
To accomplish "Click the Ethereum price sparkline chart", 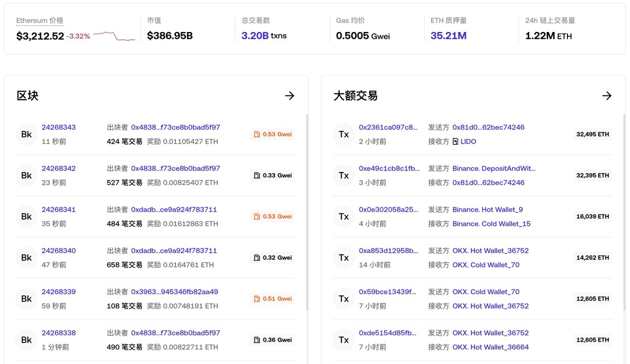I will pos(114,36).
